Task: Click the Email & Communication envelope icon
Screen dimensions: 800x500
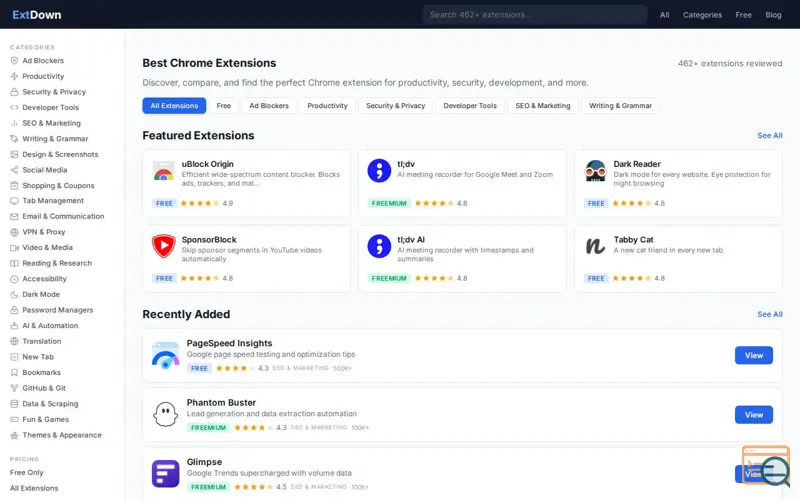Action: (14, 216)
